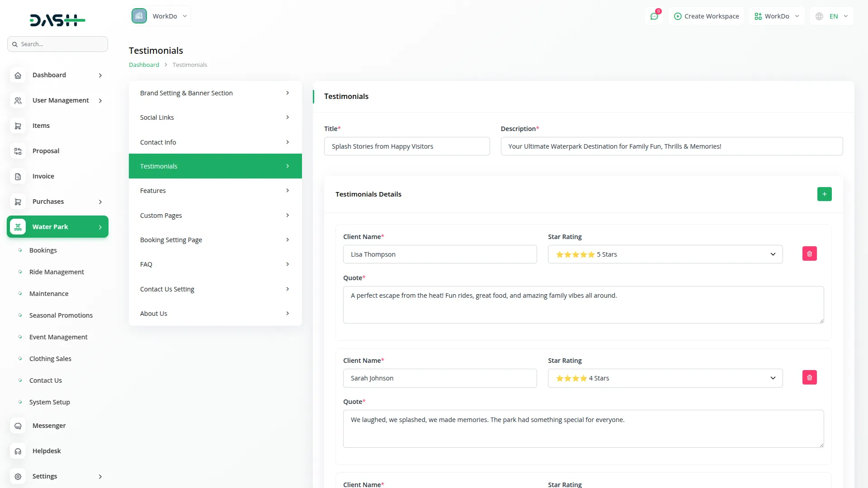Open the 5 Stars rating dropdown
868x488 pixels.
click(665, 254)
